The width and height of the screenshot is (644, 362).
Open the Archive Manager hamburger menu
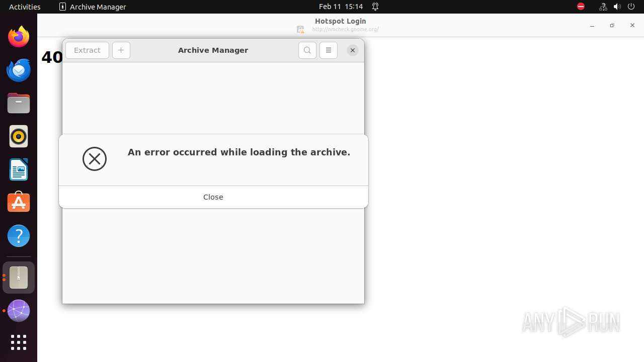pos(329,50)
